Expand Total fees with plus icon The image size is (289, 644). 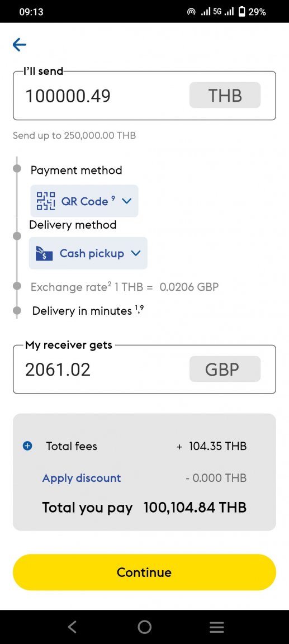(27, 446)
